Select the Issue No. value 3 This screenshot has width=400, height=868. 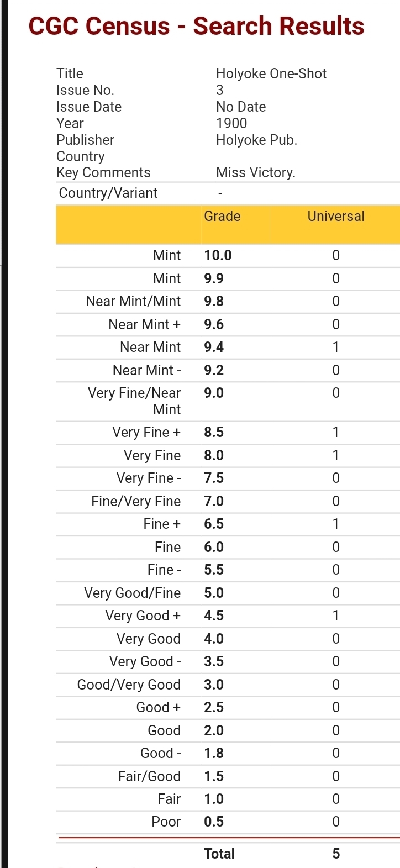[220, 90]
